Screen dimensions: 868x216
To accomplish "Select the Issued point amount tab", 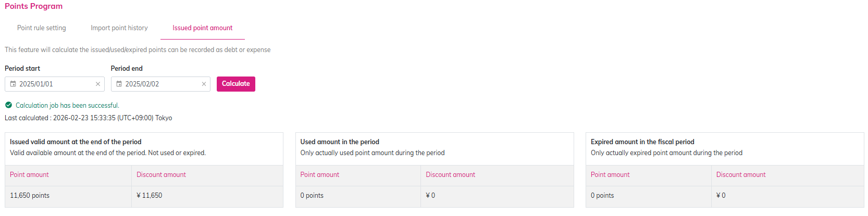I will point(203,28).
